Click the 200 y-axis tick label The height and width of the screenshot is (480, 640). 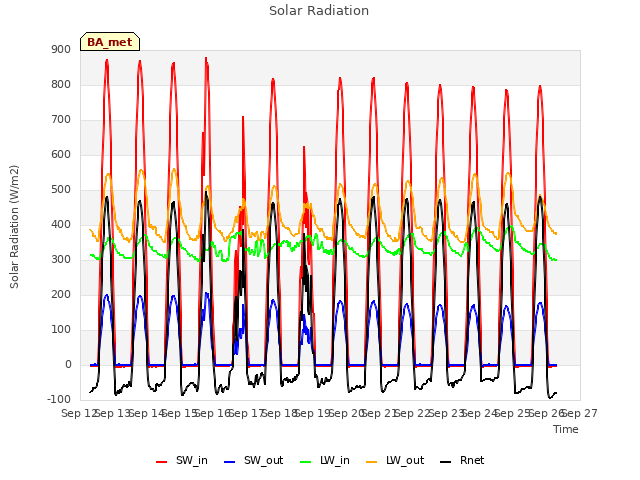pos(61,295)
